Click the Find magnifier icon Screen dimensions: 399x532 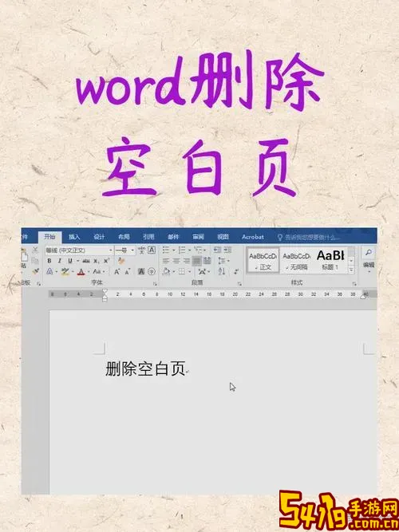pyautogui.click(x=369, y=252)
